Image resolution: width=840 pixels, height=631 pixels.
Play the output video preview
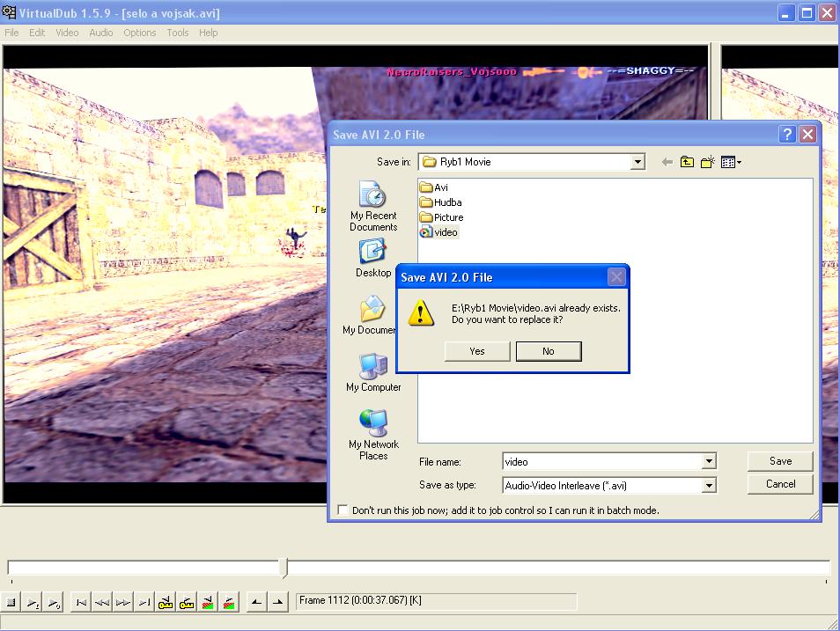coord(53,603)
